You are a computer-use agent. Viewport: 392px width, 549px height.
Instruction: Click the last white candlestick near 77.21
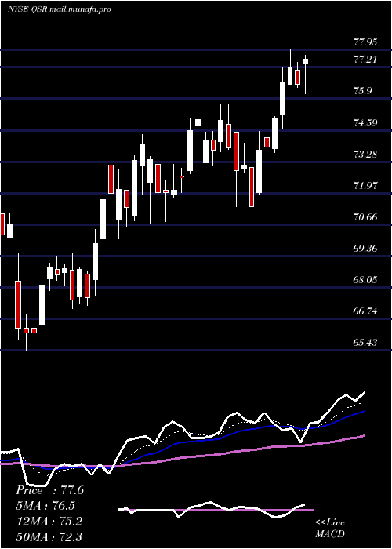(x=306, y=62)
